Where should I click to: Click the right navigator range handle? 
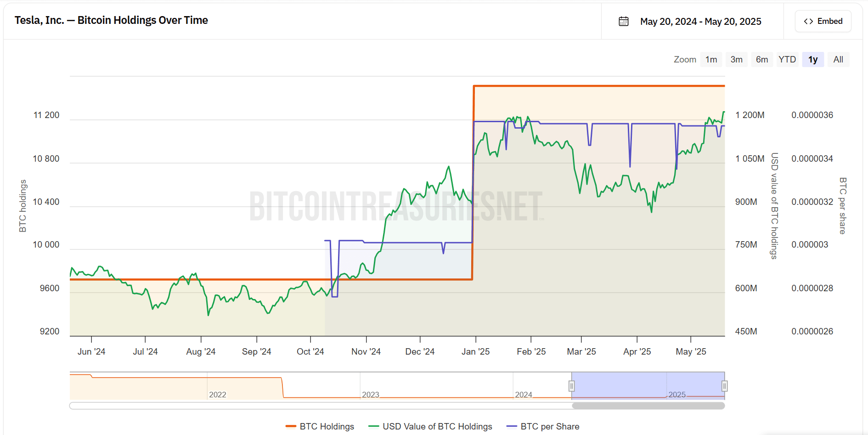724,386
